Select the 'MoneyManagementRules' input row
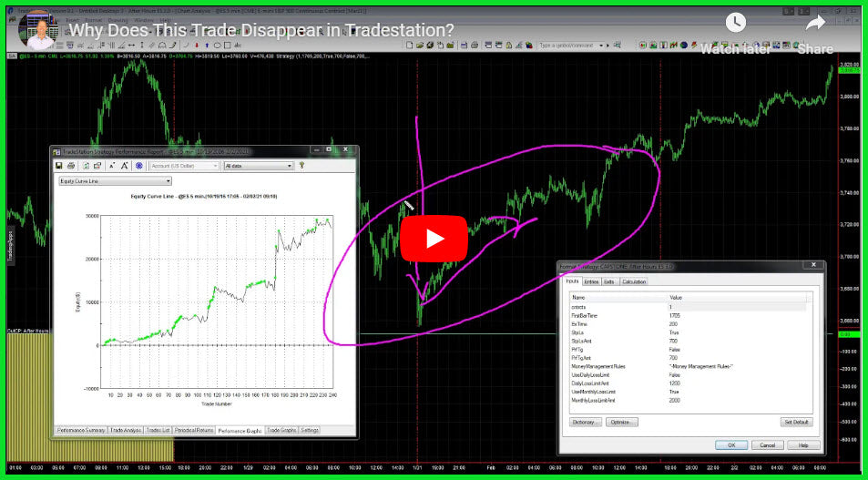Viewport: 868px width, 480px height. 688,366
